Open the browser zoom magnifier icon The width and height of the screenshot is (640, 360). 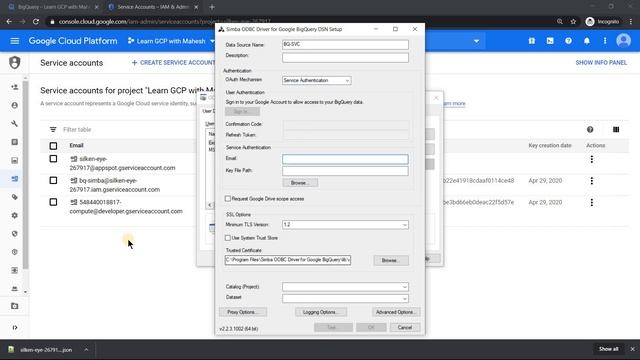point(560,22)
